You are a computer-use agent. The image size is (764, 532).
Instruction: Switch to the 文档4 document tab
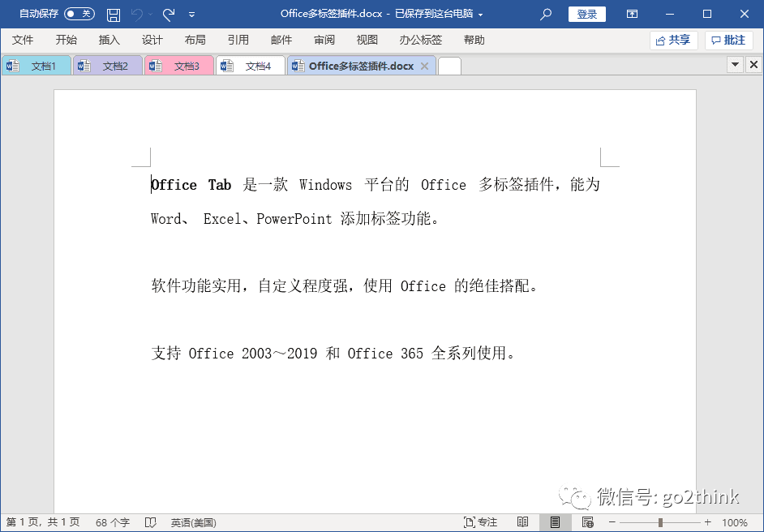251,66
